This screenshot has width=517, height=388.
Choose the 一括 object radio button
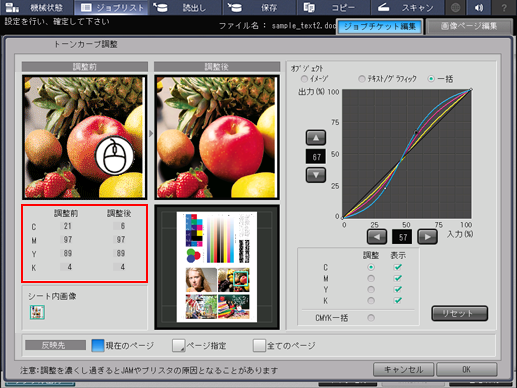pyautogui.click(x=431, y=79)
